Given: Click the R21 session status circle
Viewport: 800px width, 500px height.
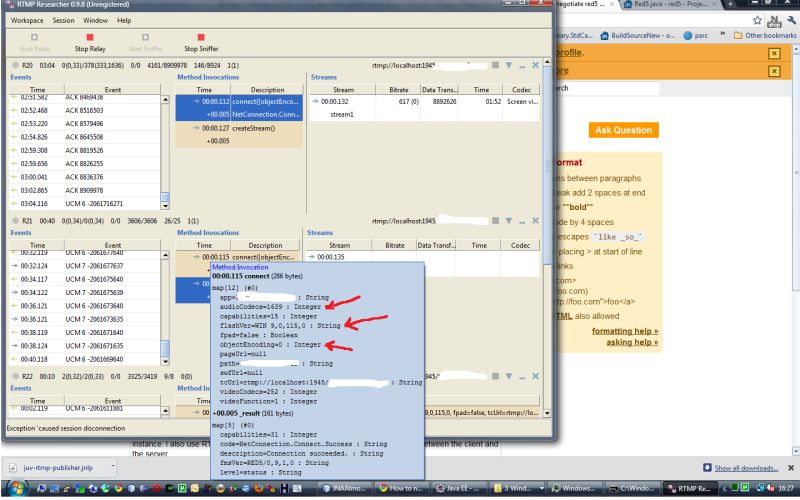Looking at the screenshot, I should coord(15,221).
